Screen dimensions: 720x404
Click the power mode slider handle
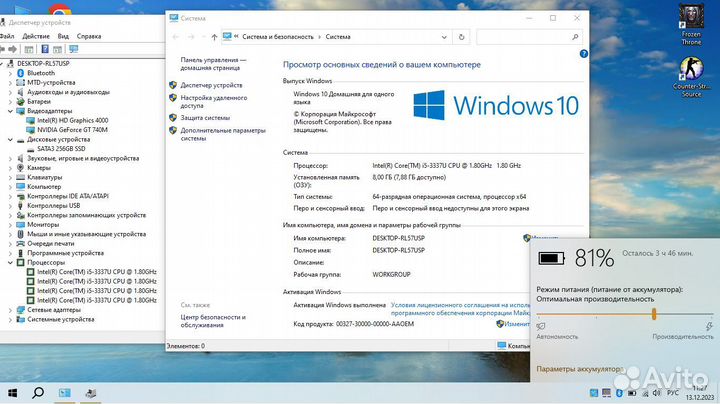(653, 314)
